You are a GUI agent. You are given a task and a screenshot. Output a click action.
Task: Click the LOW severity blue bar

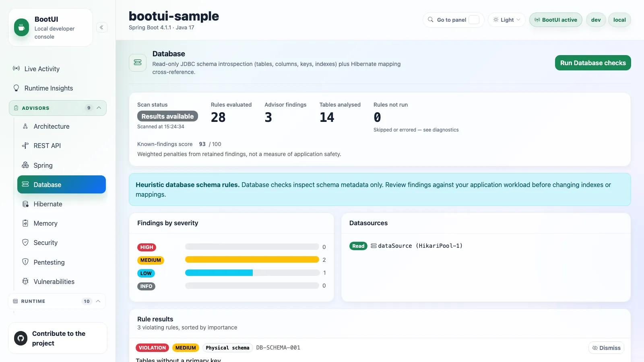[219, 273]
